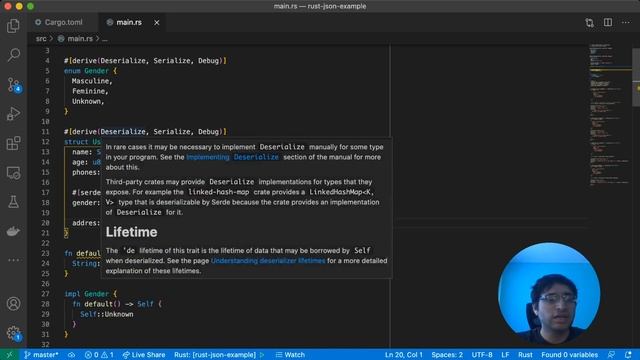Open changes compare icon in editor toolbar
Image resolution: width=640 pixels, height=360 pixels.
pyautogui.click(x=589, y=22)
